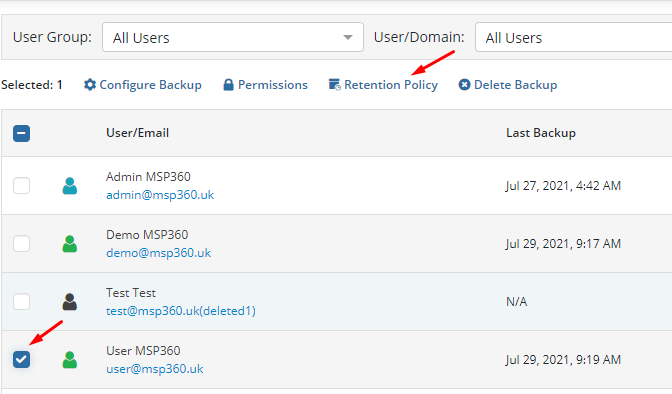Click the Last Backup column header
This screenshot has width=672, height=394.
[x=541, y=133]
